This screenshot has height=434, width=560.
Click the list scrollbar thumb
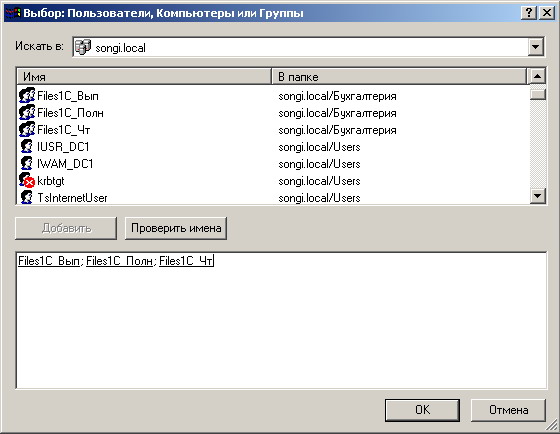tap(538, 94)
